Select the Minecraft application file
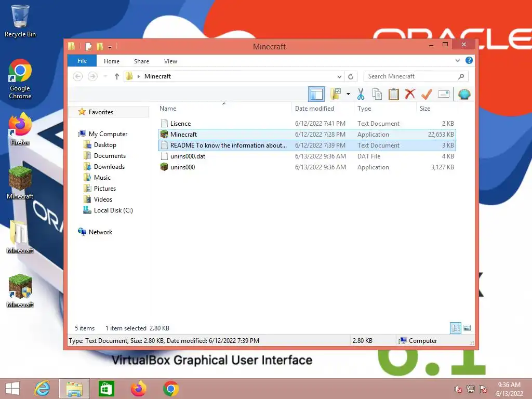Image resolution: width=532 pixels, height=399 pixels. click(307, 135)
